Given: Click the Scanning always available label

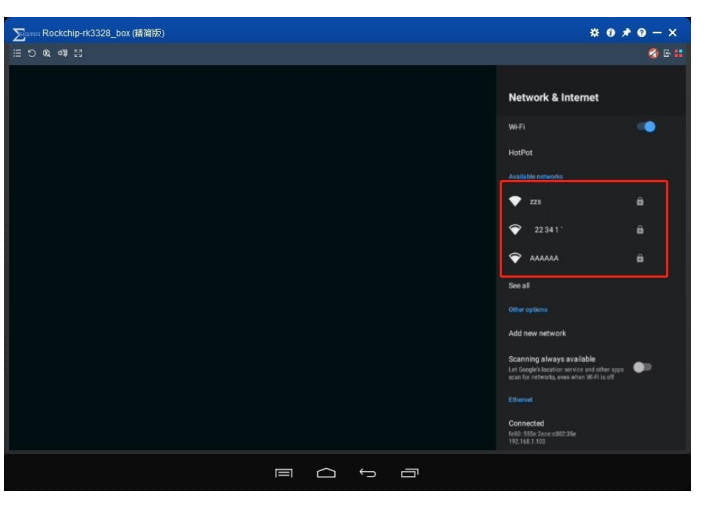Looking at the screenshot, I should (x=552, y=359).
